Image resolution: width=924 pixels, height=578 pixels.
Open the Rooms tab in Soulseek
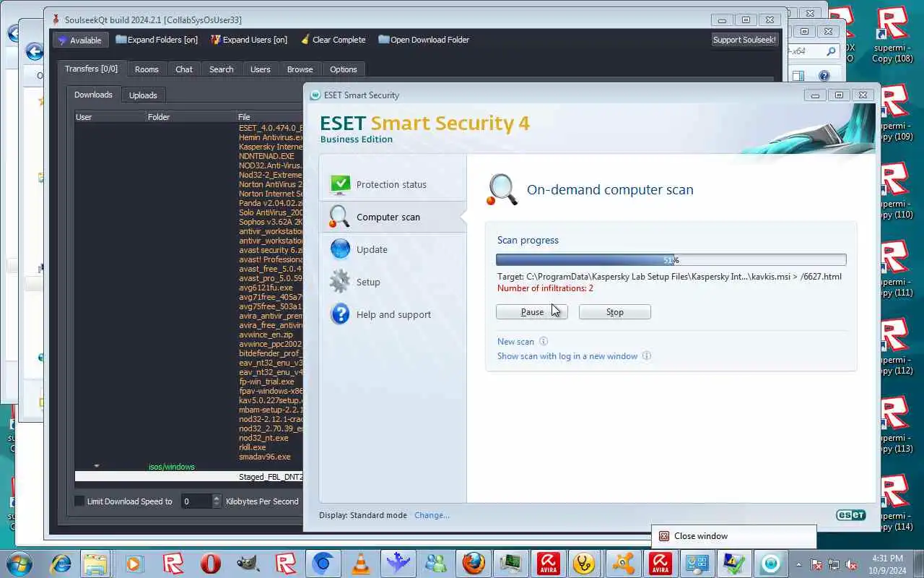[x=147, y=69]
